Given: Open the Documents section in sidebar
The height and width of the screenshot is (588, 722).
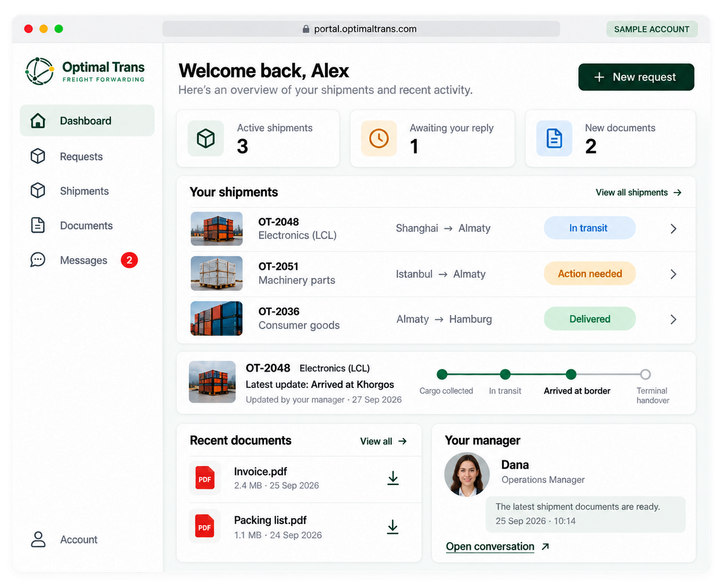Looking at the screenshot, I should point(87,225).
